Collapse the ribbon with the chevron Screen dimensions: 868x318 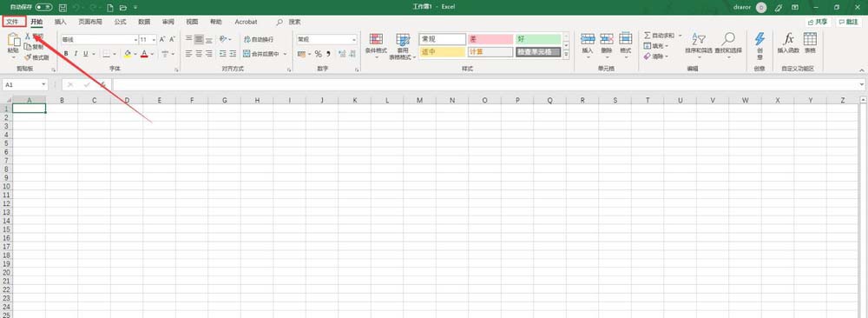pyautogui.click(x=861, y=70)
